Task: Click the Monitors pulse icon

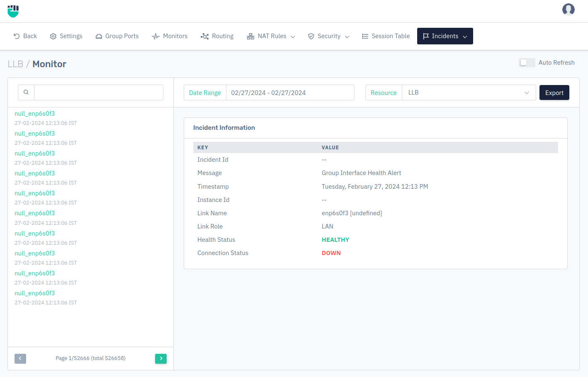Action: click(x=156, y=36)
